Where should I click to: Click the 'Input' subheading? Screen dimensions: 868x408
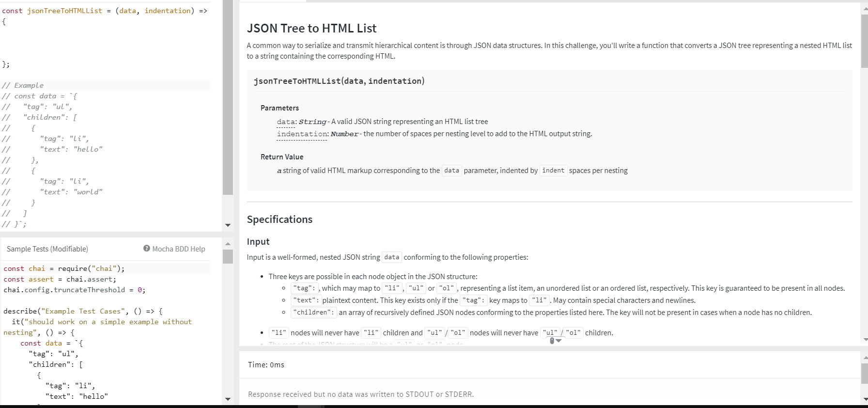click(x=258, y=241)
